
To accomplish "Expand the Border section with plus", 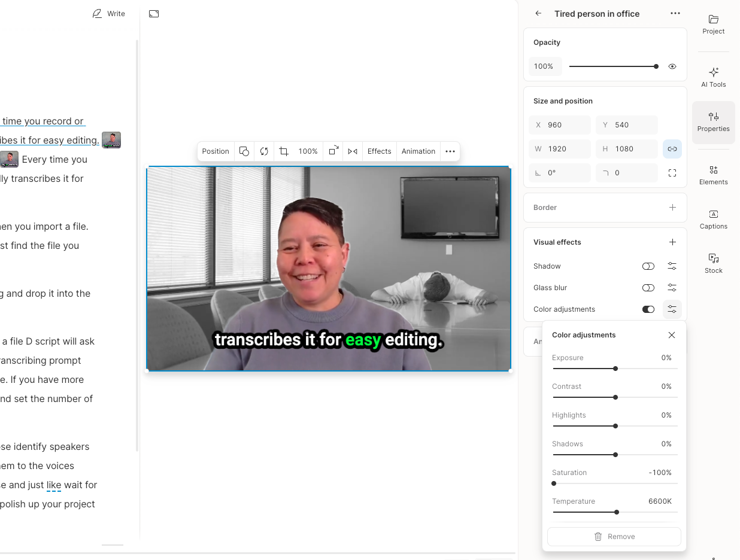I will click(x=672, y=208).
